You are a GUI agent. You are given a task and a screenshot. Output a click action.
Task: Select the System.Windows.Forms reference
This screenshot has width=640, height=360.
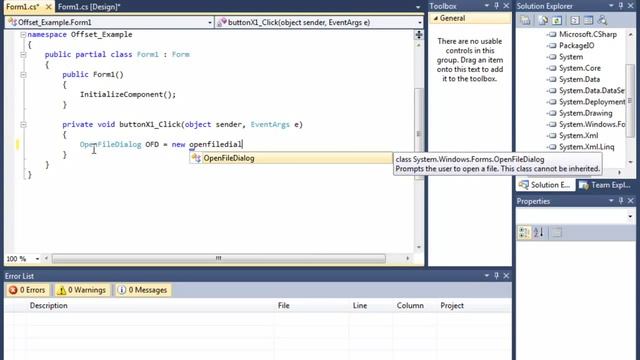click(592, 124)
